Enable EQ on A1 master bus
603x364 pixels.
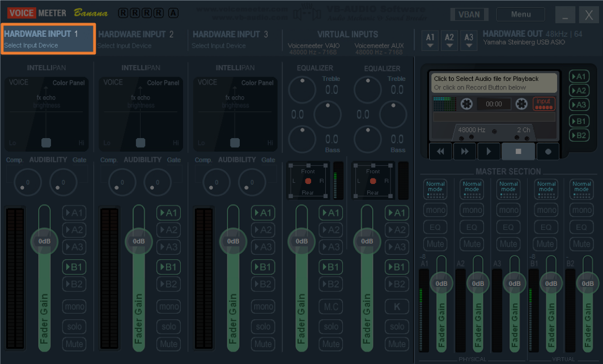[435, 227]
